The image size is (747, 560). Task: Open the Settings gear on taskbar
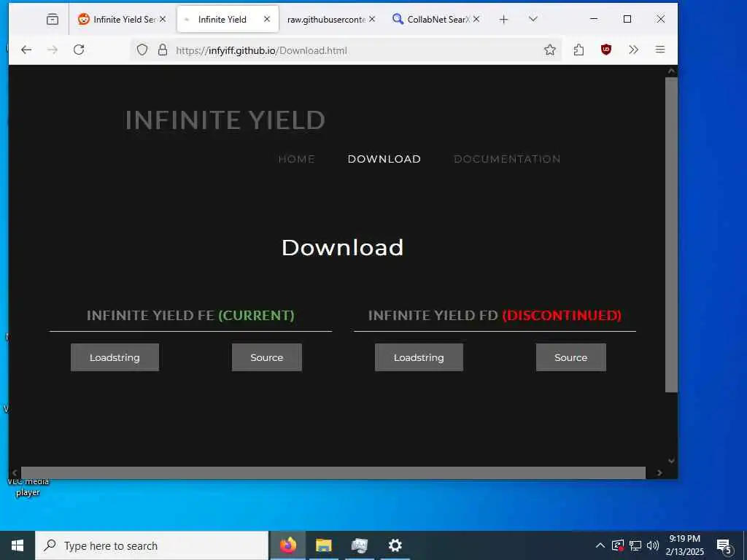[395, 545]
